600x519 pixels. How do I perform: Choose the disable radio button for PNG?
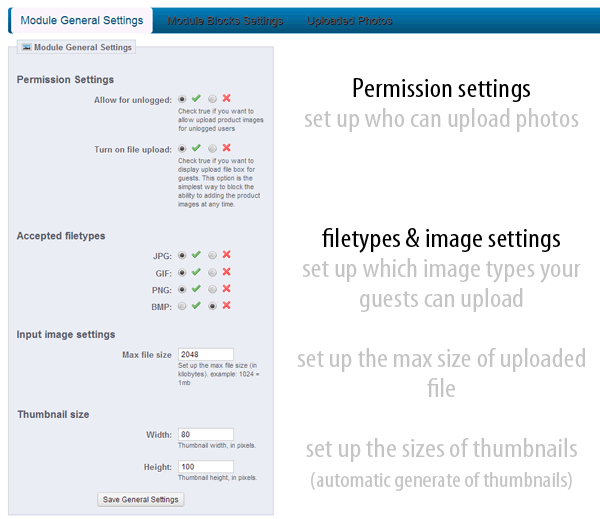click(x=212, y=289)
